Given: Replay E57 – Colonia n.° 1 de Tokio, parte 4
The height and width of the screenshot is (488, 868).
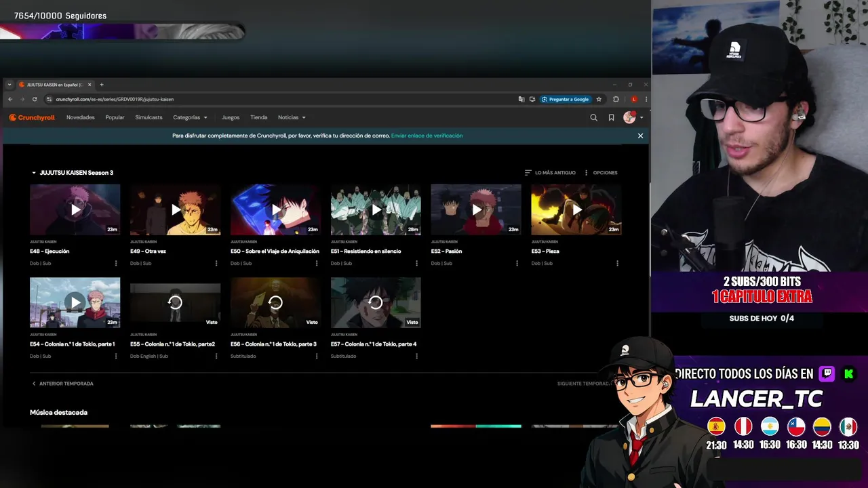Looking at the screenshot, I should (x=376, y=302).
